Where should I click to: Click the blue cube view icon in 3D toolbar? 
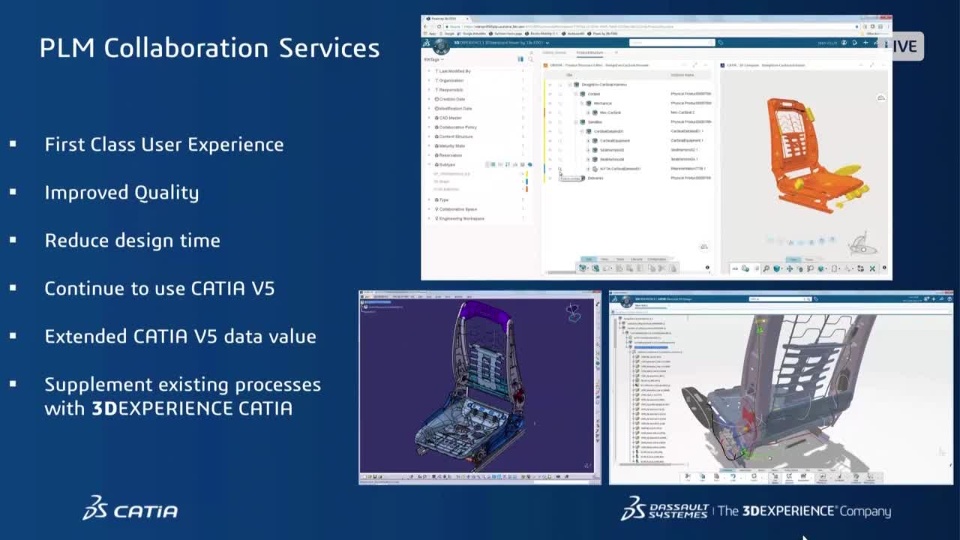click(777, 269)
